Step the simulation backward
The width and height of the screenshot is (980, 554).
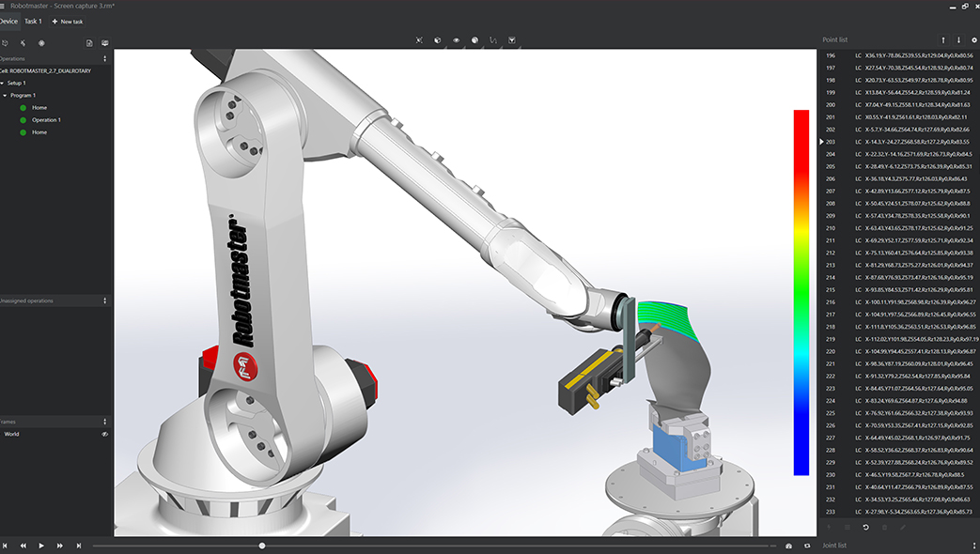[23, 546]
